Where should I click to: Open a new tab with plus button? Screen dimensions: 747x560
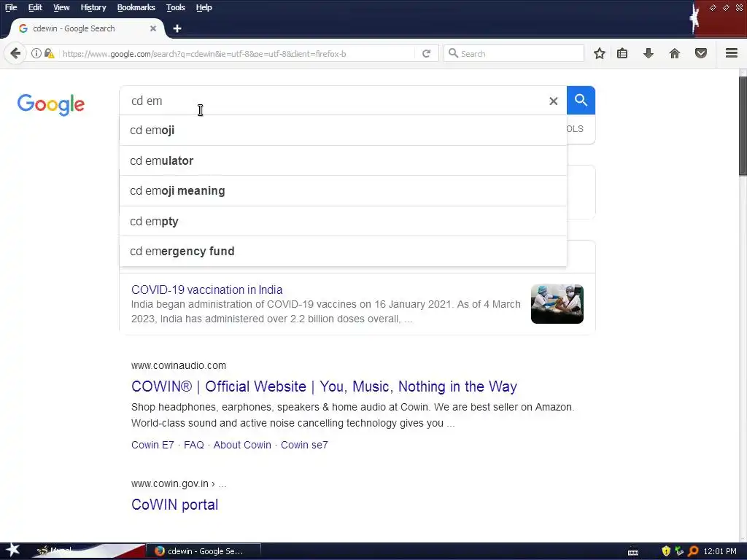point(177,28)
